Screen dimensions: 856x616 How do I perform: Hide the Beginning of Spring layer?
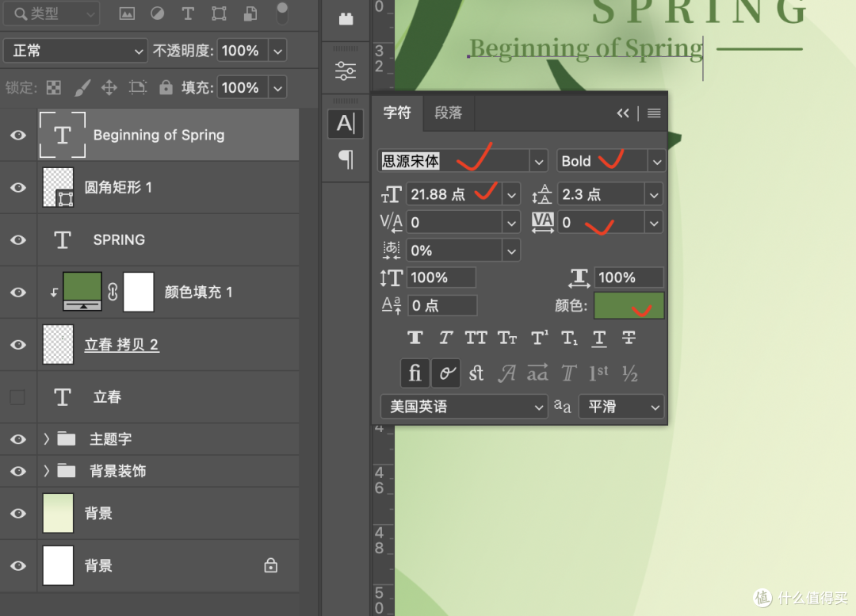click(18, 135)
